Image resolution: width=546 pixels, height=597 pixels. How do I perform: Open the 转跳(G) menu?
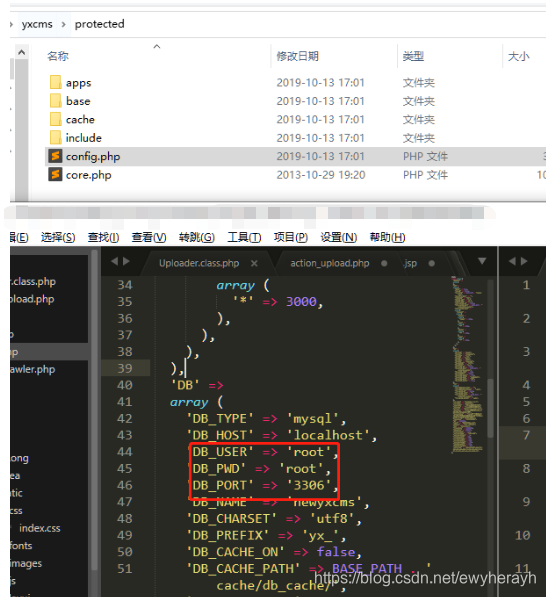click(197, 238)
